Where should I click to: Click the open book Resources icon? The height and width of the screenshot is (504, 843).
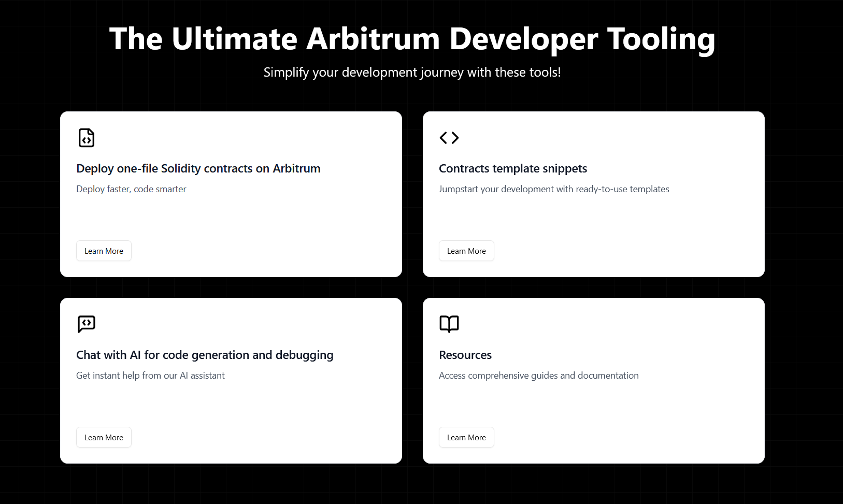pyautogui.click(x=449, y=324)
